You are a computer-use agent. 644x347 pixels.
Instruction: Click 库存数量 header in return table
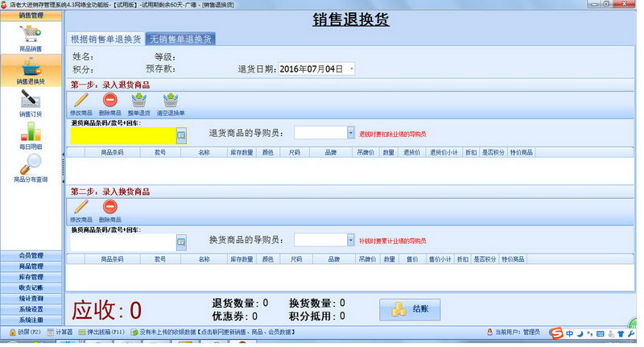[242, 152]
